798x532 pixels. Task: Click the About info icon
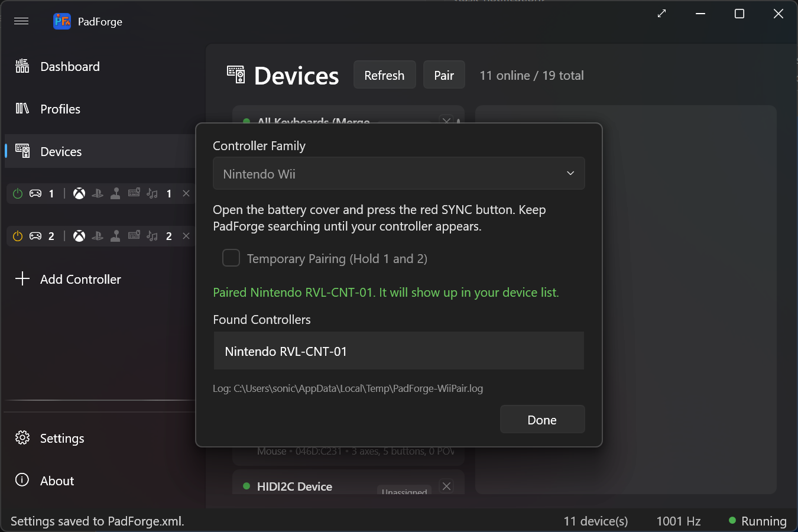point(22,479)
